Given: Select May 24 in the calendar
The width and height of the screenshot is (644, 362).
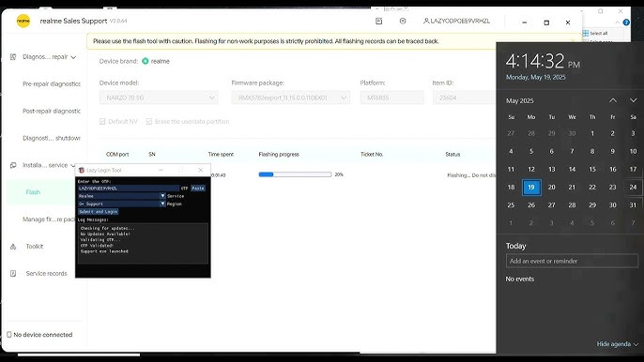Looking at the screenshot, I should [633, 188].
